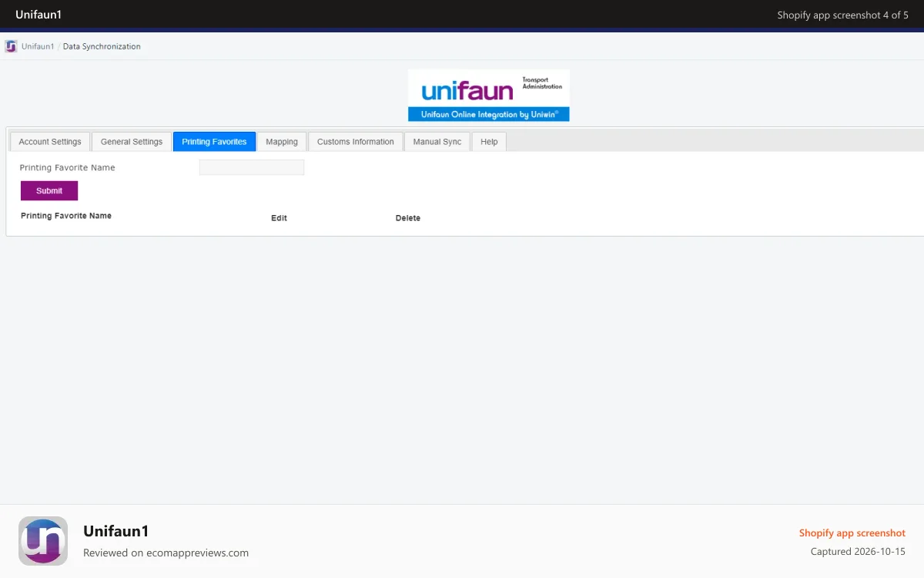Click the Edit column header
This screenshot has width=924, height=578.
279,218
